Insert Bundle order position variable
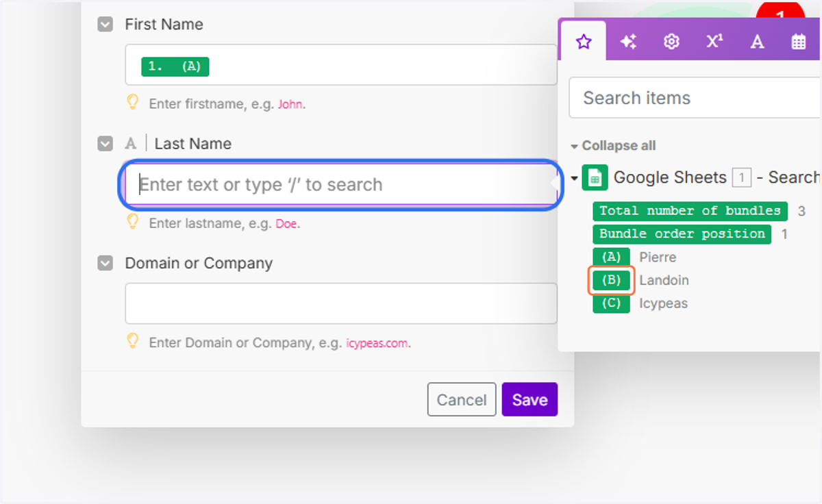Viewport: 822px width, 504px height. 682,234
